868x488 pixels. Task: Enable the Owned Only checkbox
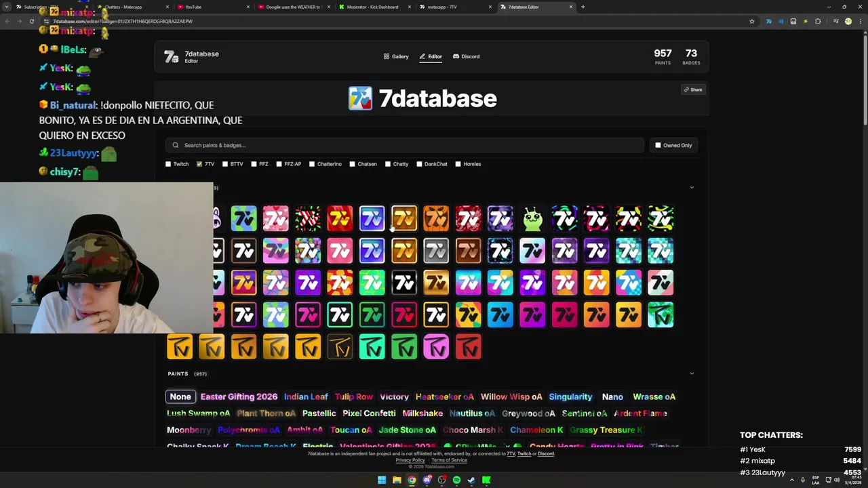[658, 145]
